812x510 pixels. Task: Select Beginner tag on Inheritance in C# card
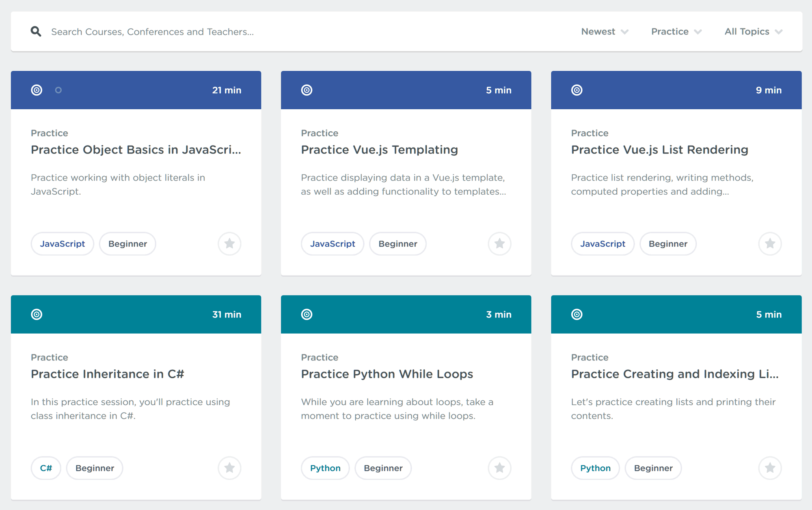point(95,468)
